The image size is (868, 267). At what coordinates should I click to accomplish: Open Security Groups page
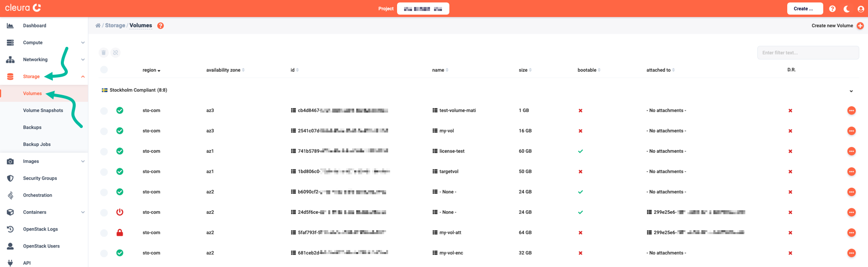40,178
